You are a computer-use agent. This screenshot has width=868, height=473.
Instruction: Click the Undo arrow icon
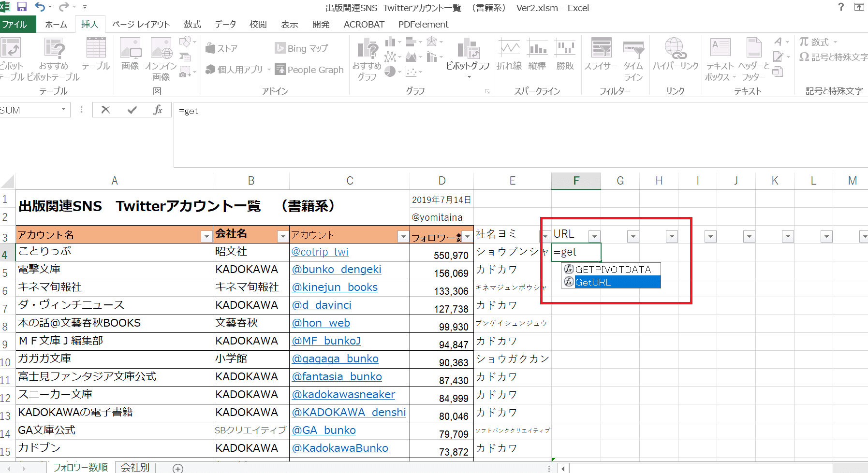coord(41,7)
